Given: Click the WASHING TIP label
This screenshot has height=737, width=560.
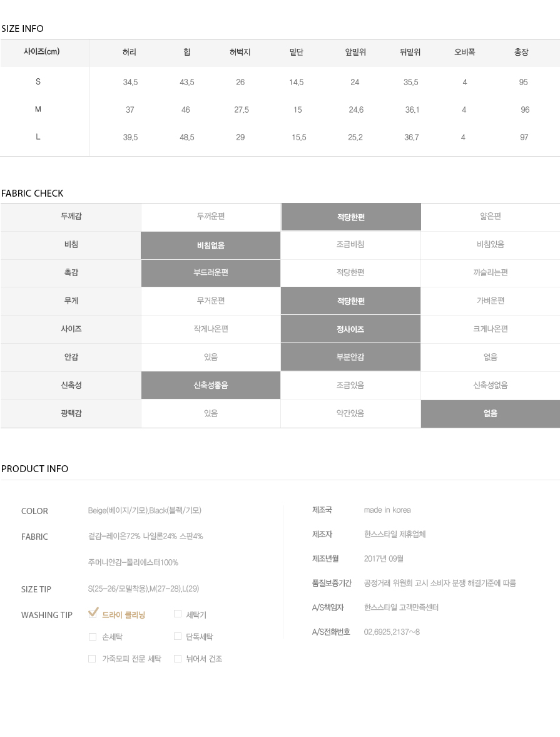Looking at the screenshot, I should tap(47, 615).
